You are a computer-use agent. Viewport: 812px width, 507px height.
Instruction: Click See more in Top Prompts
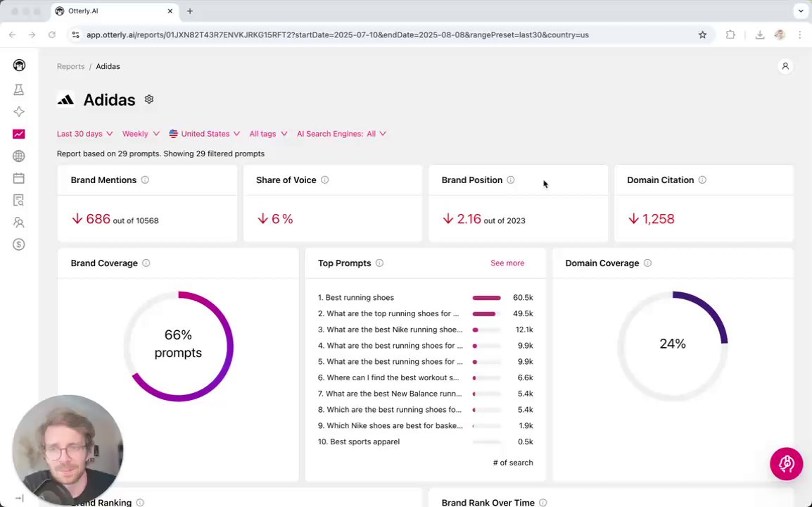(x=507, y=263)
